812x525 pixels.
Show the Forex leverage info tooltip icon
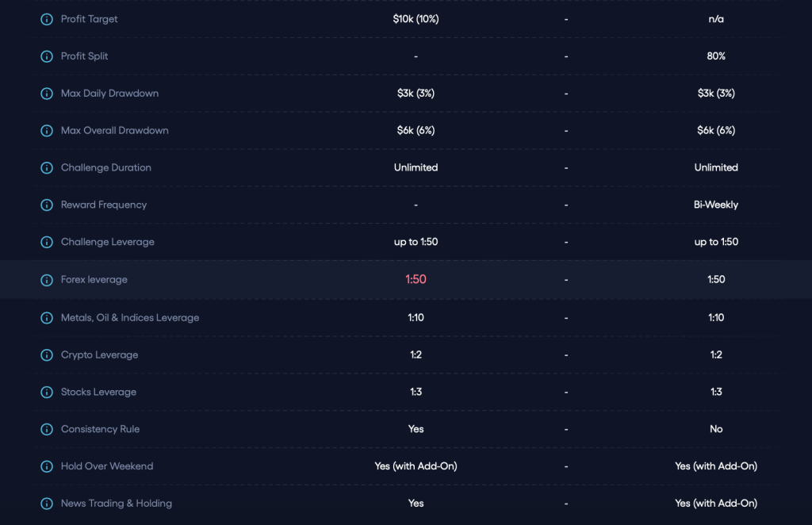pyautogui.click(x=47, y=280)
